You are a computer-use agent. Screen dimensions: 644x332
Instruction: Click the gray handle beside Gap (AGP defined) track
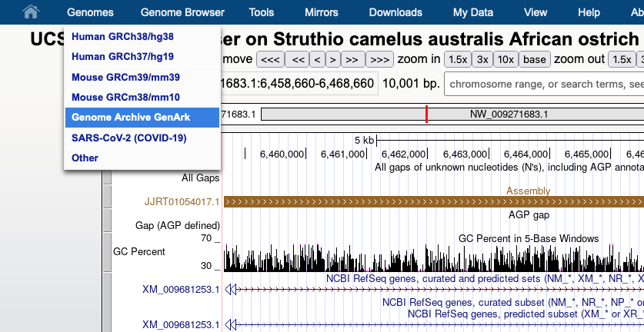(107, 221)
